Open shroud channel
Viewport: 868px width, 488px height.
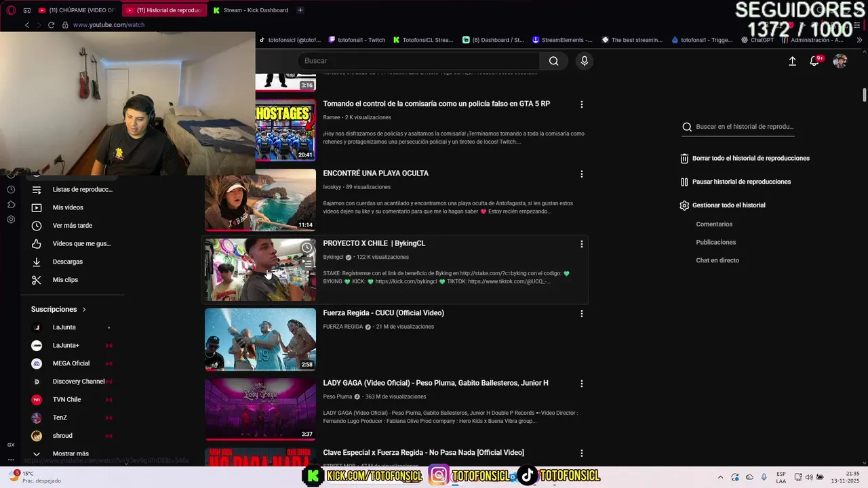[73, 436]
